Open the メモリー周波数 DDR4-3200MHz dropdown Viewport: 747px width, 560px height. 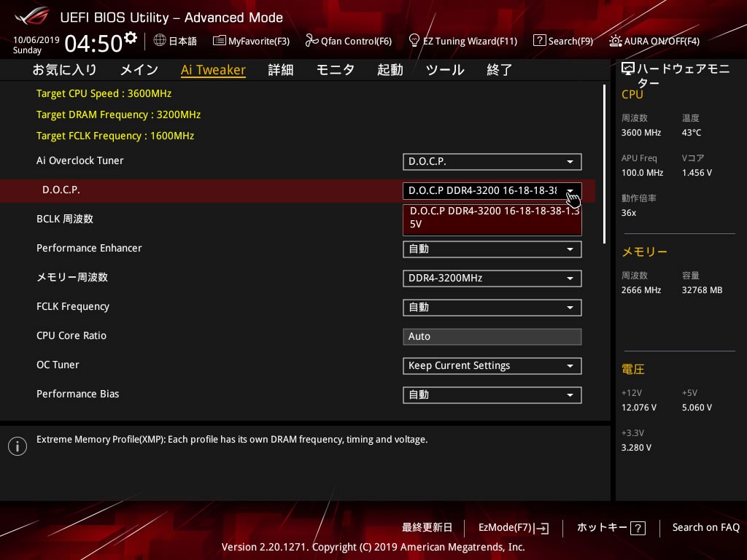(x=492, y=279)
